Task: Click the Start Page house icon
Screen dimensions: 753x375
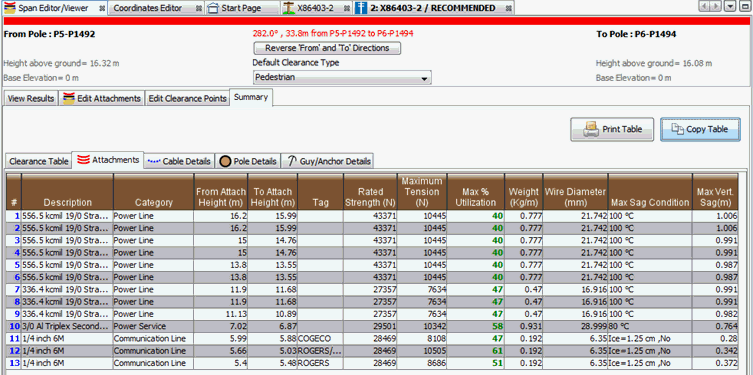Action: (213, 8)
